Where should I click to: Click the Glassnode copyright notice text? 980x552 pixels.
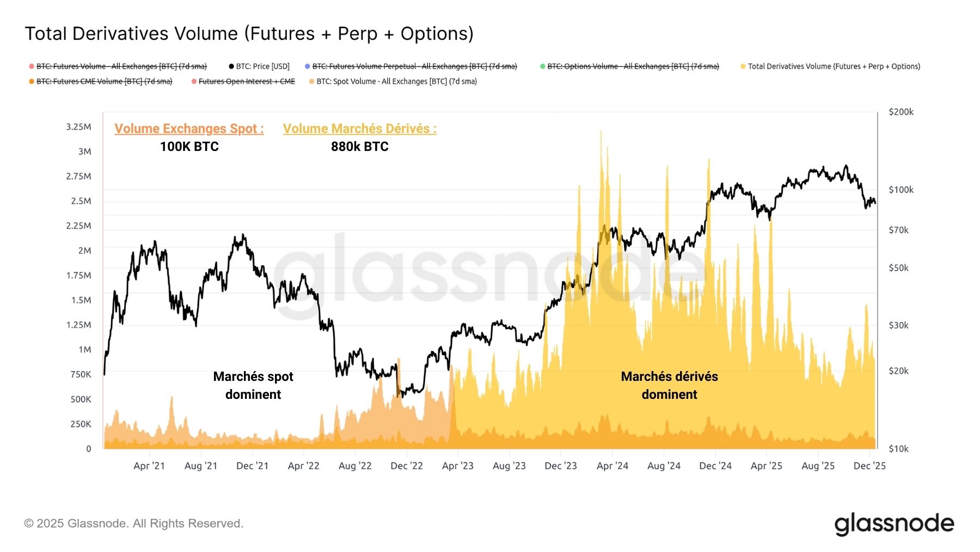pyautogui.click(x=133, y=524)
